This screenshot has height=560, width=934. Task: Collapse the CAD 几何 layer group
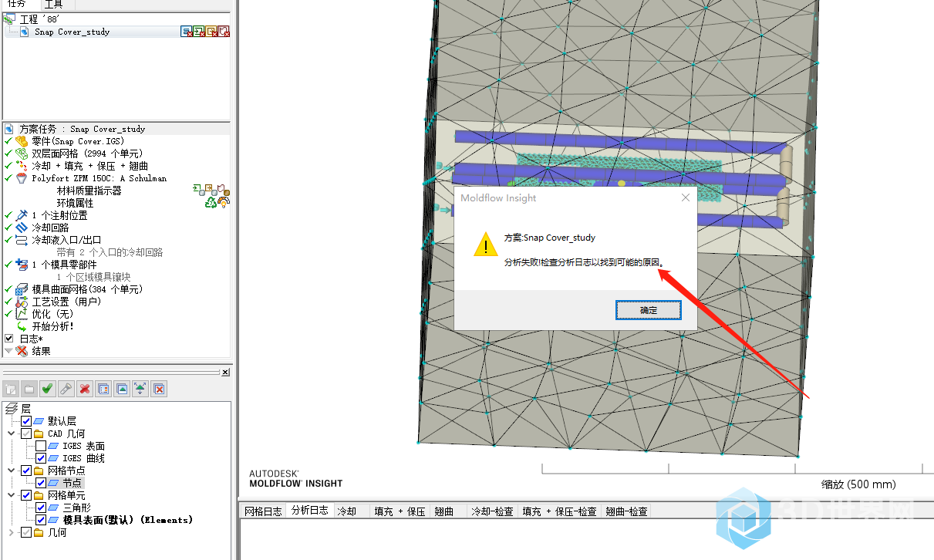pyautogui.click(x=12, y=433)
